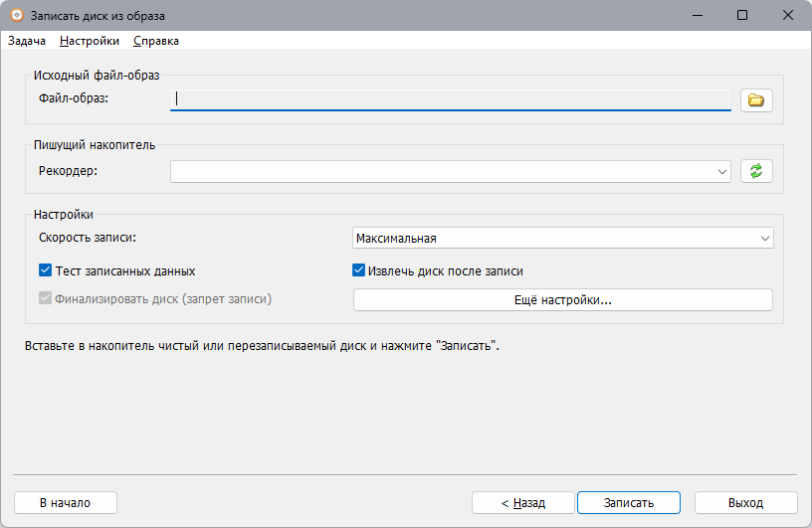Screen dimensions: 812x528
Task: Disable the "Тест записанных данных" checkbox
Action: (45, 270)
